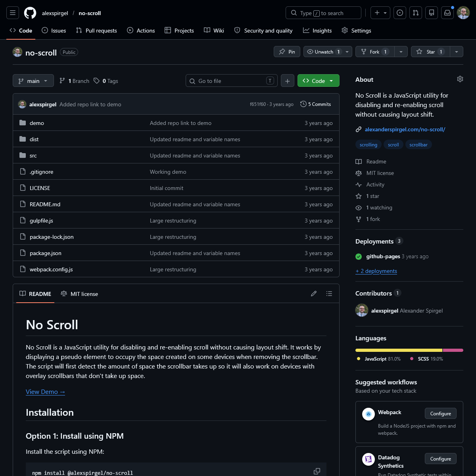476x476 pixels.
Task: Open the Create new plus dropdown
Action: click(380, 13)
